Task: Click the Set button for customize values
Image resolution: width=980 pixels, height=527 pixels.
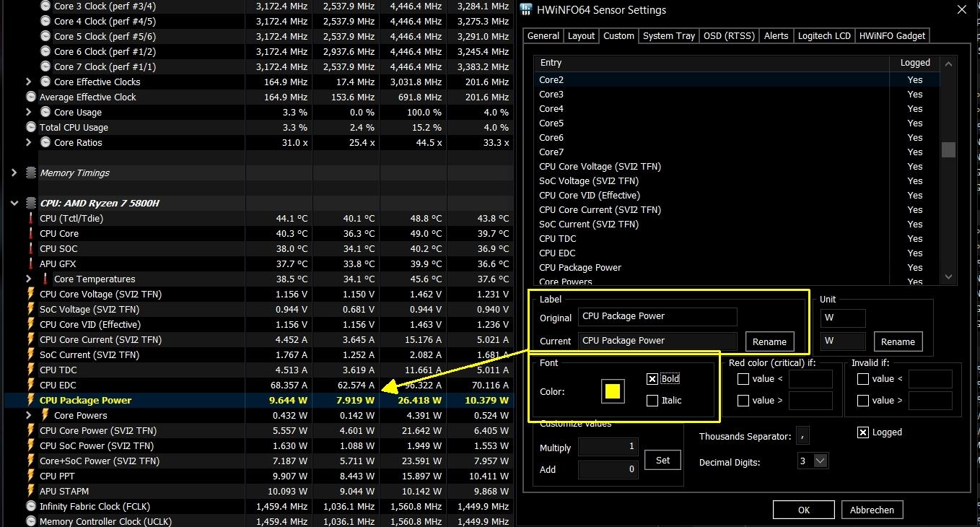Action: (662, 460)
